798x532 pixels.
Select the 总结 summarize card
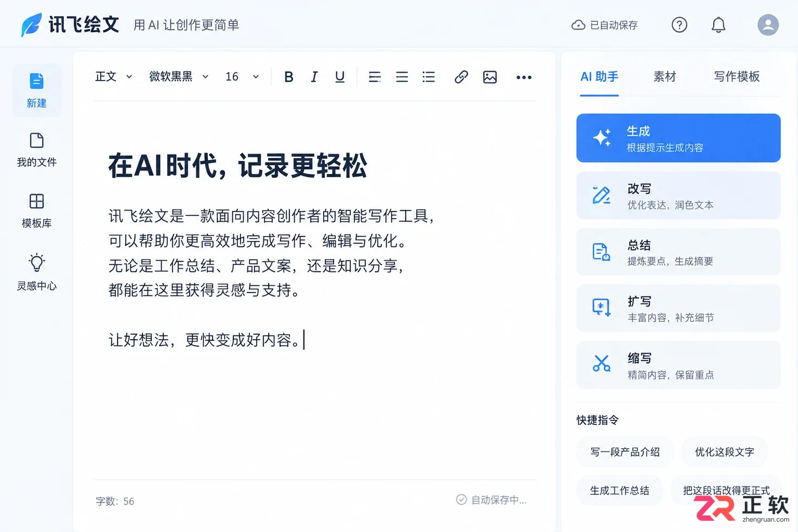click(x=678, y=252)
